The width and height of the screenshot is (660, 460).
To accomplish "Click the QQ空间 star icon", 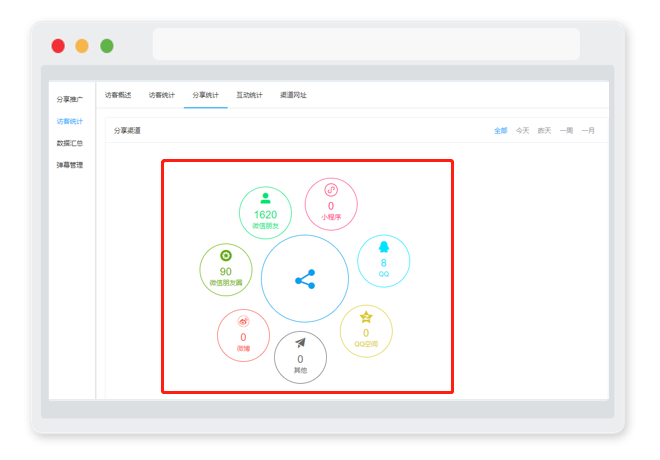I will (x=366, y=317).
